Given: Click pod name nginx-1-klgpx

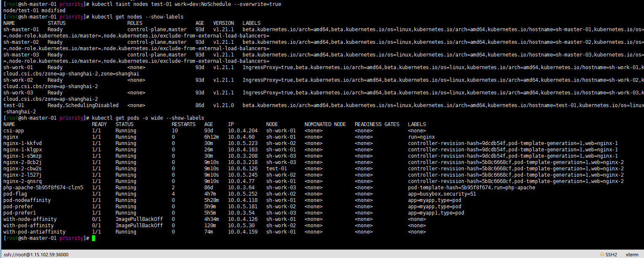Looking at the screenshot, I should tap(22, 149).
